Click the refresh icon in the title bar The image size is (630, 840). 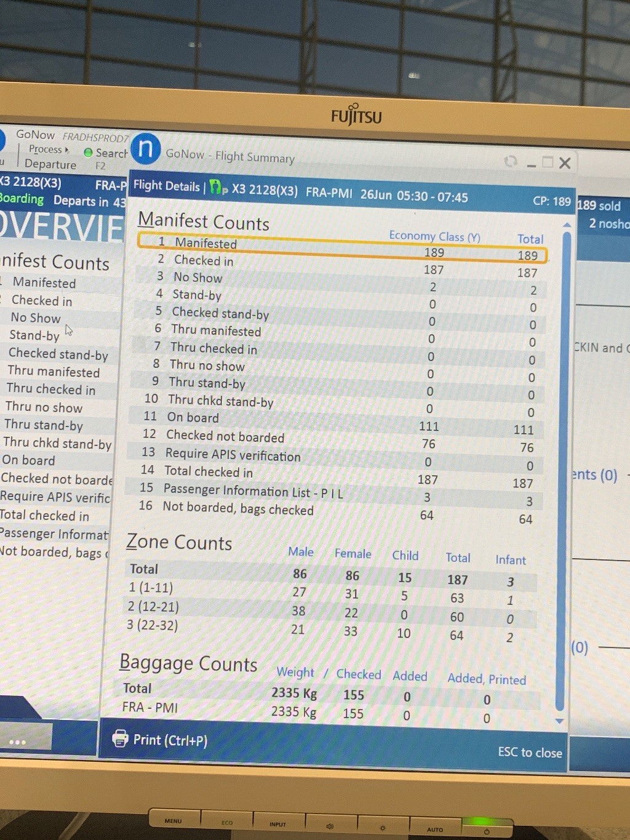click(x=510, y=161)
